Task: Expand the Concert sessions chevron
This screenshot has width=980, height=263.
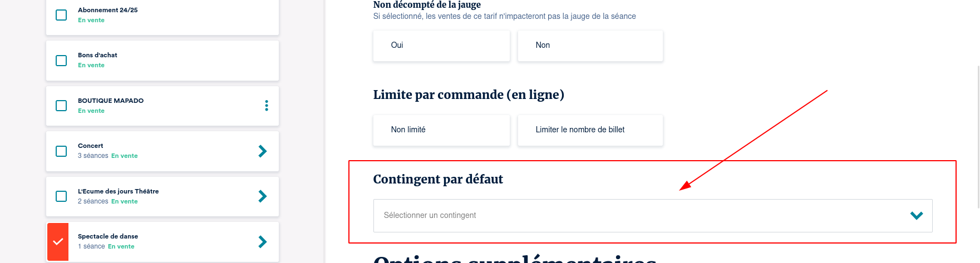Action: (263, 151)
